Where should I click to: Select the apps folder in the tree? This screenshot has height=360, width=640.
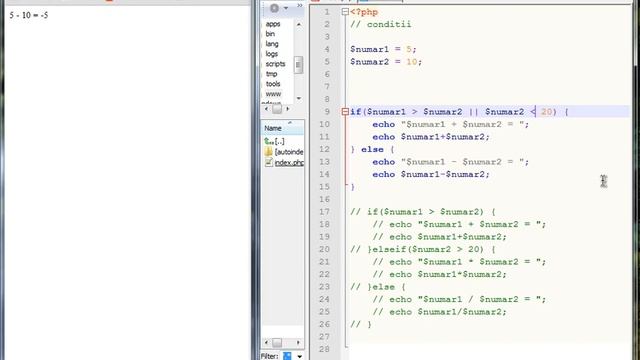[x=273, y=24]
